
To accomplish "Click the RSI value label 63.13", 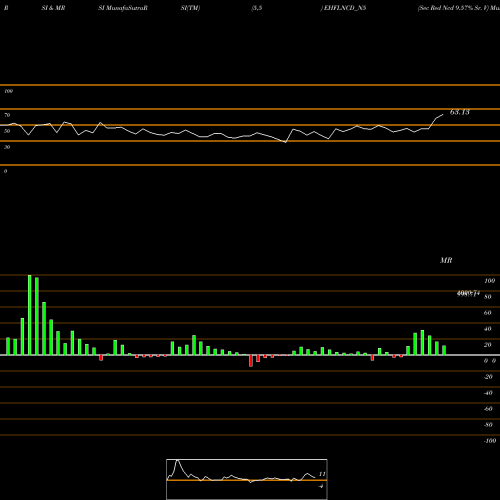I will [460, 112].
